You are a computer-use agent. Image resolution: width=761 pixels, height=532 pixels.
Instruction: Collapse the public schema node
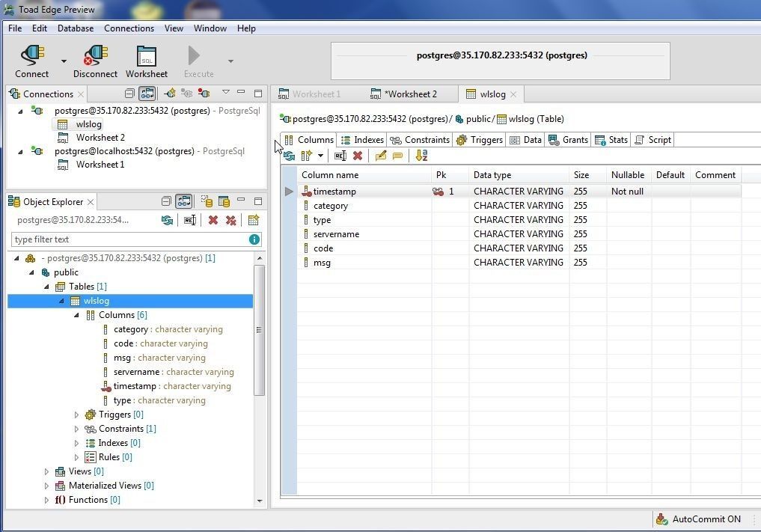click(x=31, y=272)
